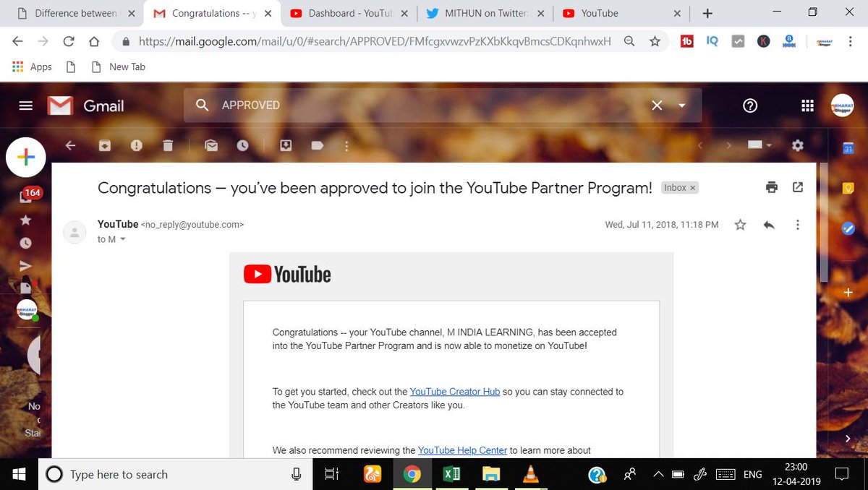Open the YouTube Creator Hub link
The image size is (868, 490).
(x=455, y=392)
